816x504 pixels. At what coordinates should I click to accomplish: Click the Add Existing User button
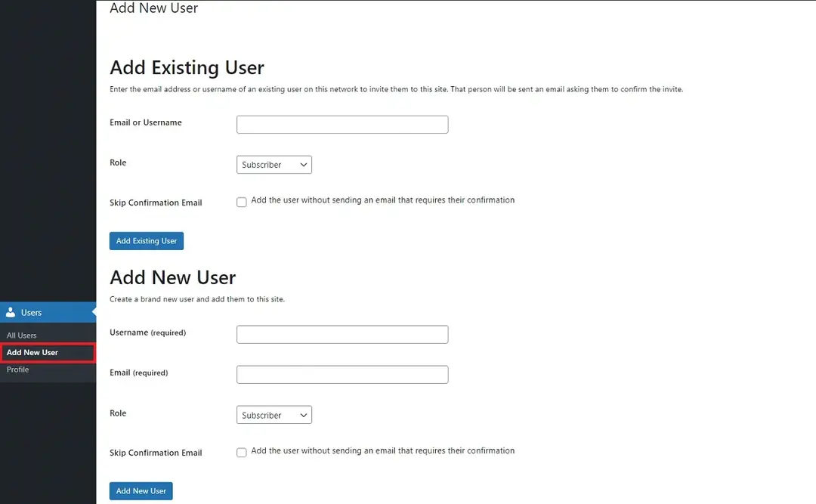(x=146, y=240)
